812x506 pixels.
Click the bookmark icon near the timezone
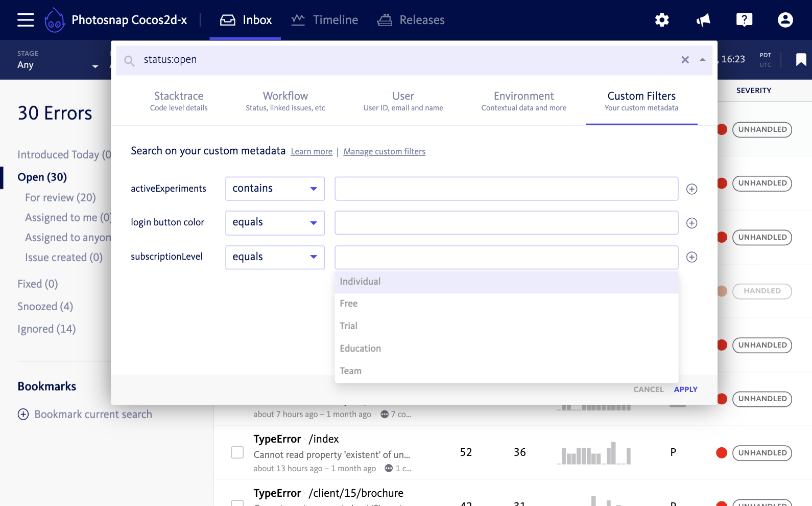coord(801,60)
